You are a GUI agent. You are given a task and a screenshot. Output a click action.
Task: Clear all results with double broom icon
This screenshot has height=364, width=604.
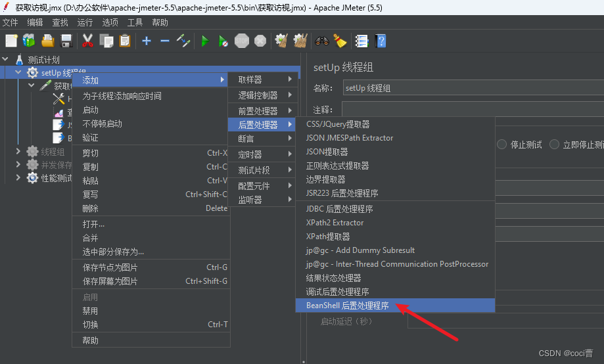tap(300, 41)
